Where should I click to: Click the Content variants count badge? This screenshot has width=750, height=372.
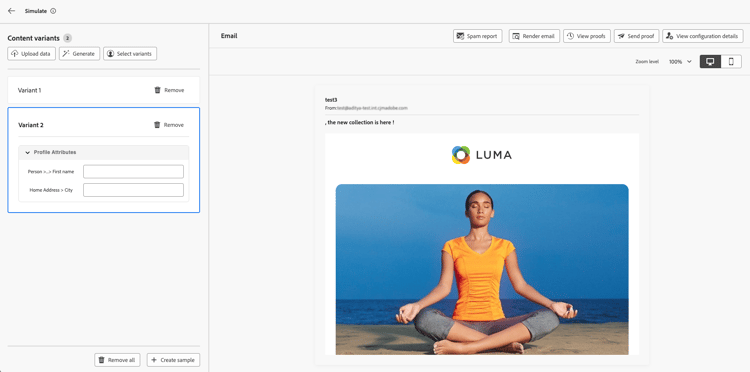click(x=67, y=38)
